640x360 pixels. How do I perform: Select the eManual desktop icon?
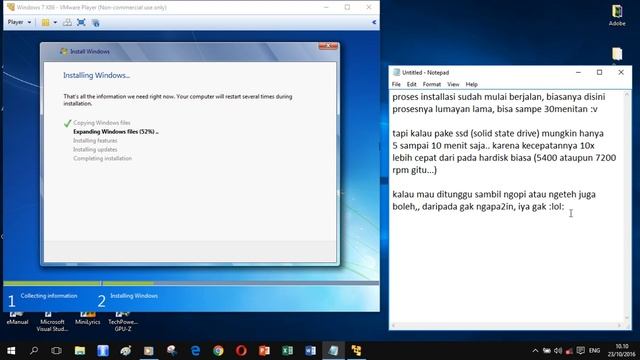(17, 318)
